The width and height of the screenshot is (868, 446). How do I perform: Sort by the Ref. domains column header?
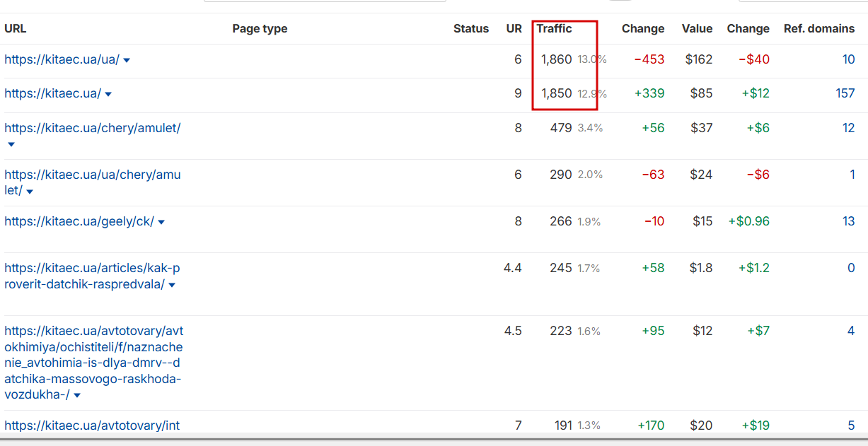(x=819, y=29)
